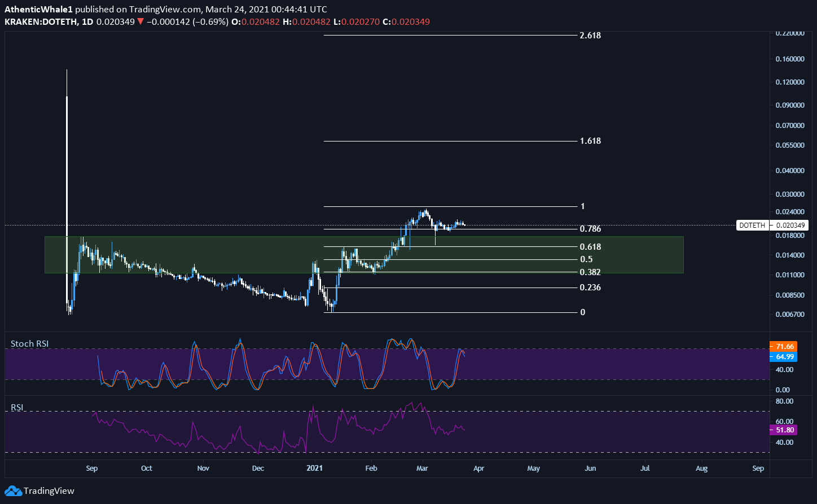Click the DOTETH price label tag
The width and height of the screenshot is (817, 504).
pos(753,226)
